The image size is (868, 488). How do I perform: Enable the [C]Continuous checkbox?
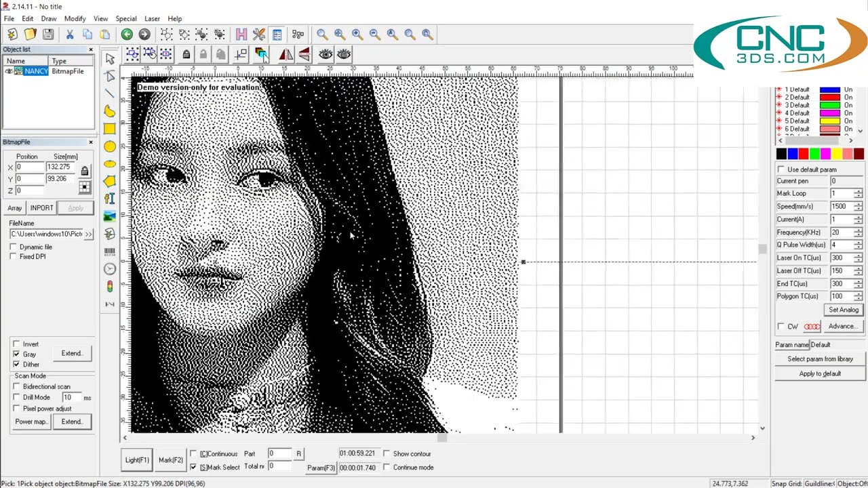coord(194,454)
